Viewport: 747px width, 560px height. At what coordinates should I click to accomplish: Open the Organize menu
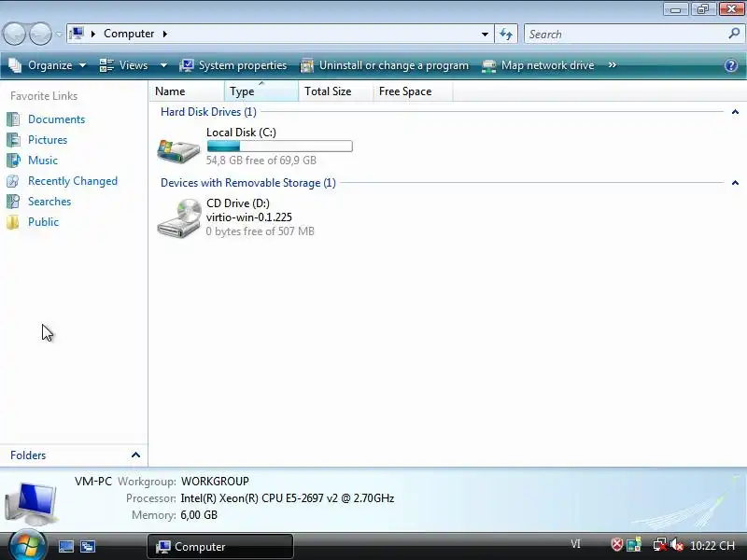point(48,65)
